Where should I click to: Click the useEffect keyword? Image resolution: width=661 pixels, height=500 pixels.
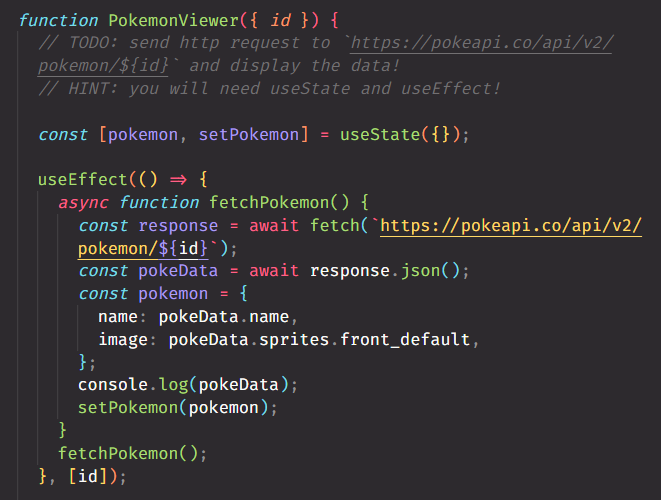[83, 180]
